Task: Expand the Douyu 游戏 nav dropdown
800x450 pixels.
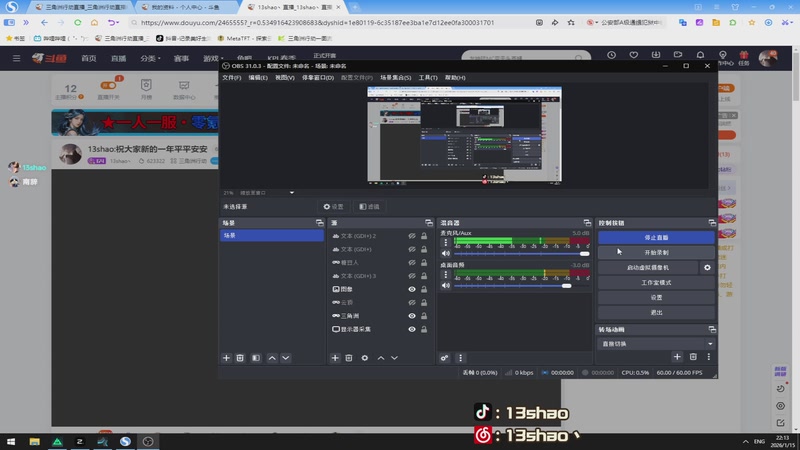Action: [x=213, y=59]
